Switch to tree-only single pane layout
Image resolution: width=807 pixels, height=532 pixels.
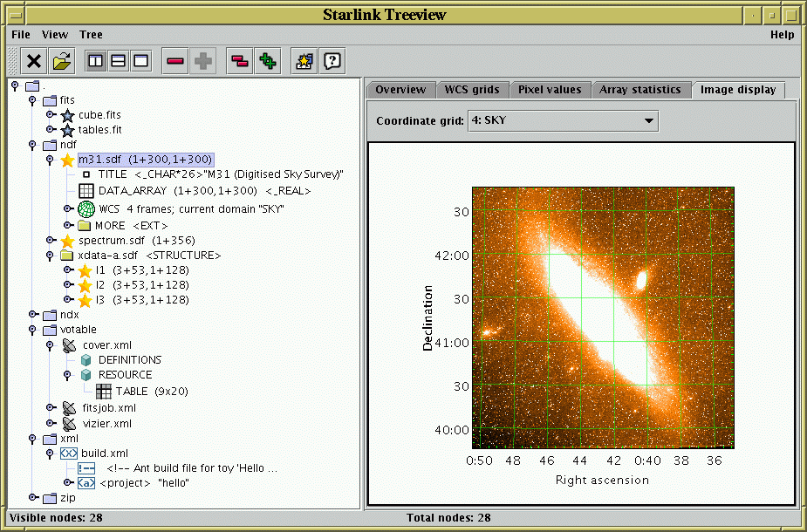coord(140,61)
